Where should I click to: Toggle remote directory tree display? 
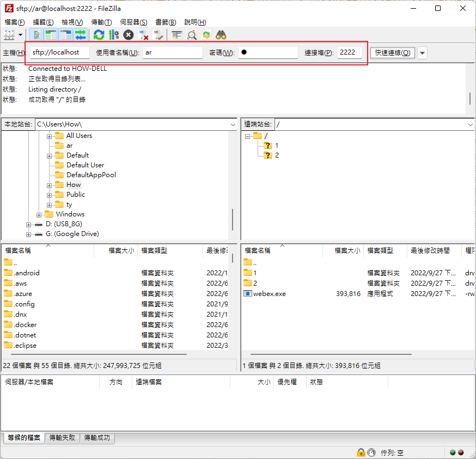pyautogui.click(x=65, y=35)
